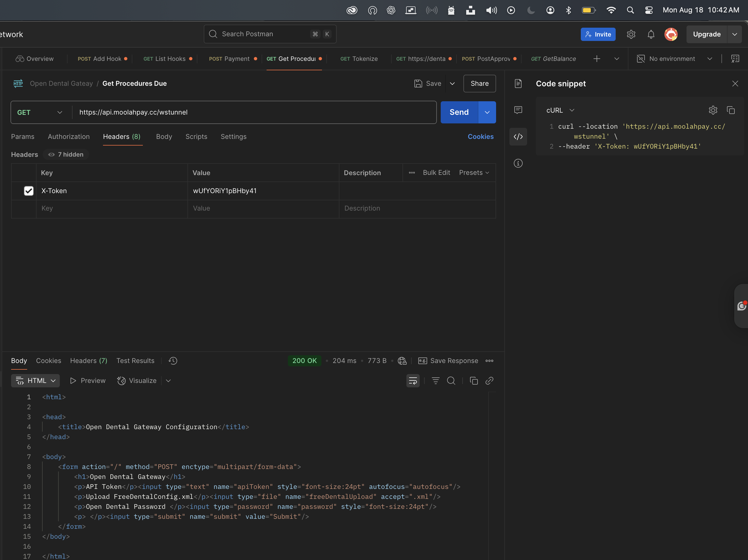Open the Upgrade dropdown arrow
Screen dimensions: 748x560
(x=734, y=34)
